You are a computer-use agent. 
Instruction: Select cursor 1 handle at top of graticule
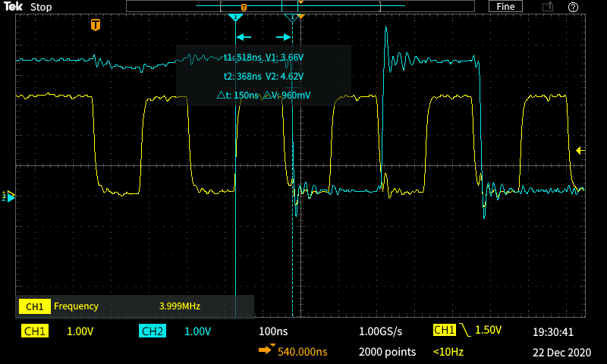coord(236,17)
